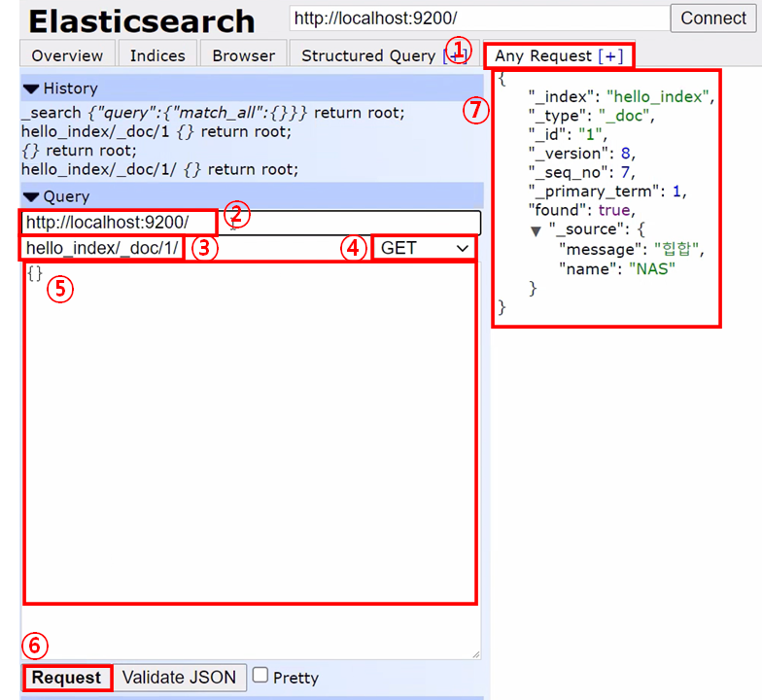This screenshot has height=700, width=762.
Task: Collapse the _source node in the result
Action: click(536, 231)
